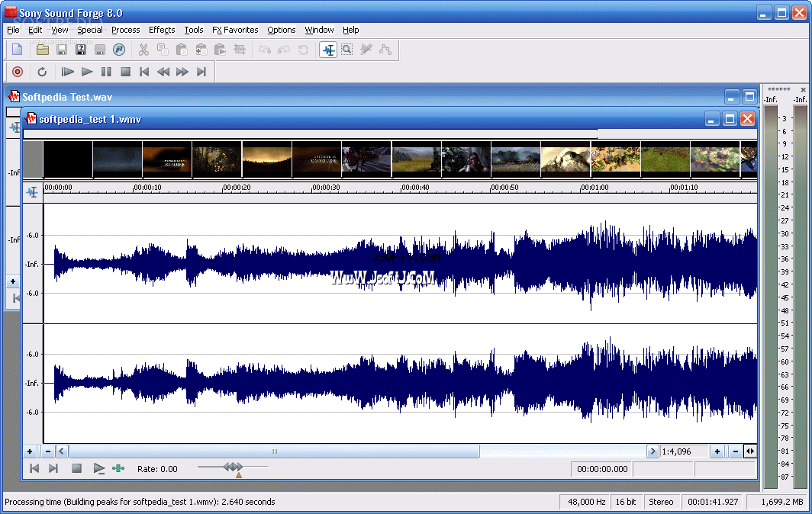Click the edit tool selector beside the time ruler

tap(32, 192)
